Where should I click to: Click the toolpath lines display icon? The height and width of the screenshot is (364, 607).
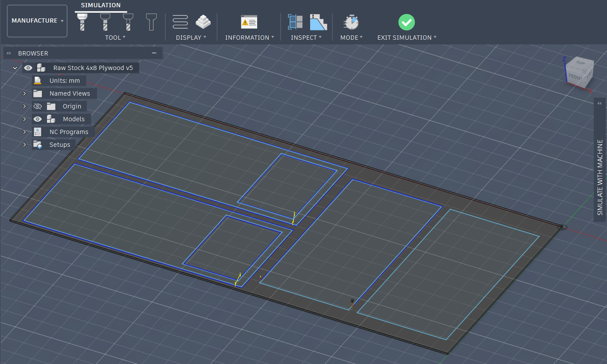[180, 22]
